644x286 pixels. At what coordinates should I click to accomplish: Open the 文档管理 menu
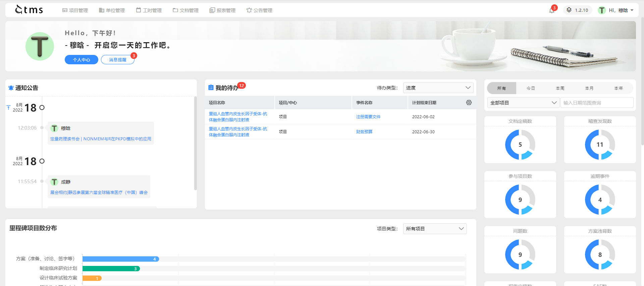tap(186, 10)
